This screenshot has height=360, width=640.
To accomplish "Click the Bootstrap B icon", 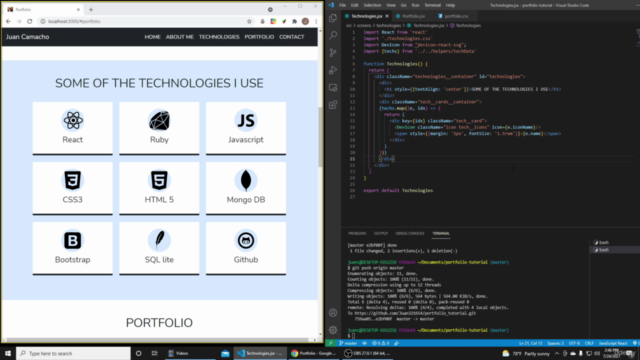I will tap(73, 240).
